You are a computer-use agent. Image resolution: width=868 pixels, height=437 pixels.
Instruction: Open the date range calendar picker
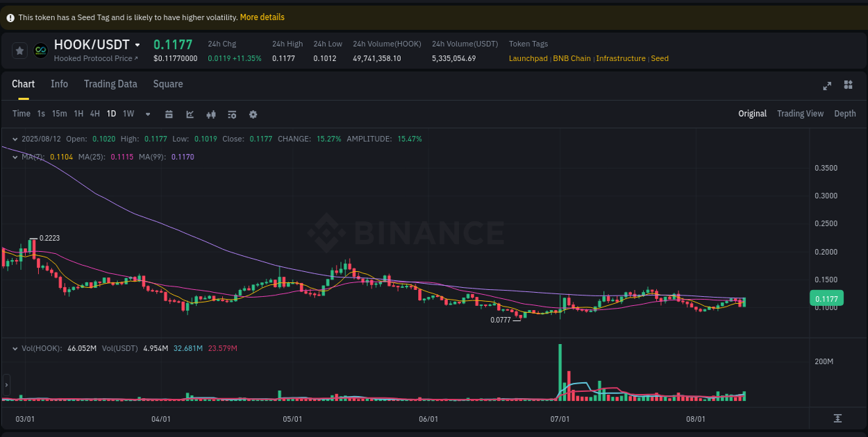(x=169, y=114)
